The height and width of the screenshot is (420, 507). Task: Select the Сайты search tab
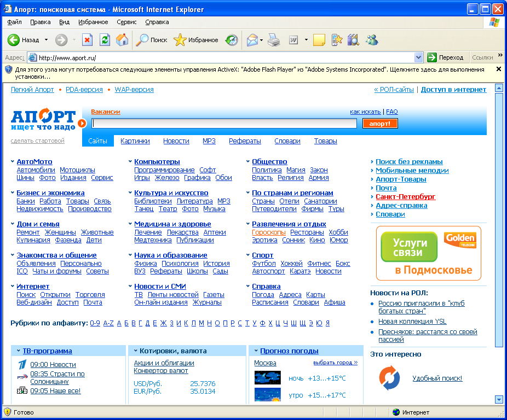coord(97,141)
